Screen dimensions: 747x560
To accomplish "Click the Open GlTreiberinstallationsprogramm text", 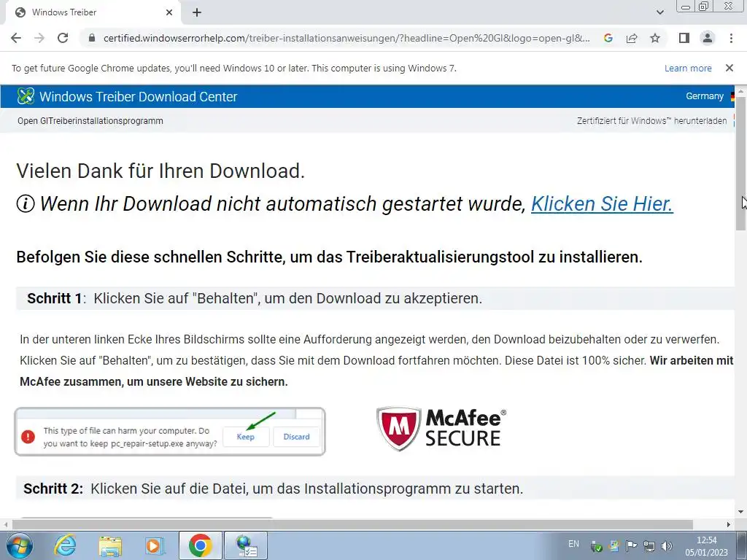I will [x=90, y=121].
